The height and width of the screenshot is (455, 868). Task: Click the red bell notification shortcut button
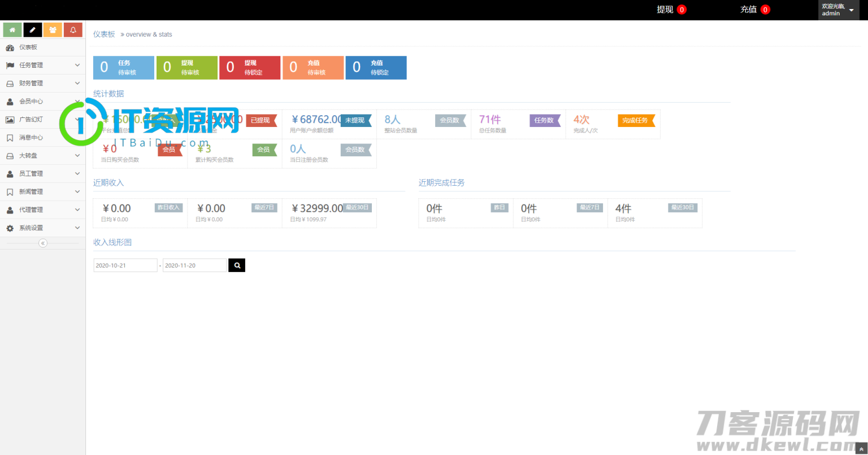73,30
